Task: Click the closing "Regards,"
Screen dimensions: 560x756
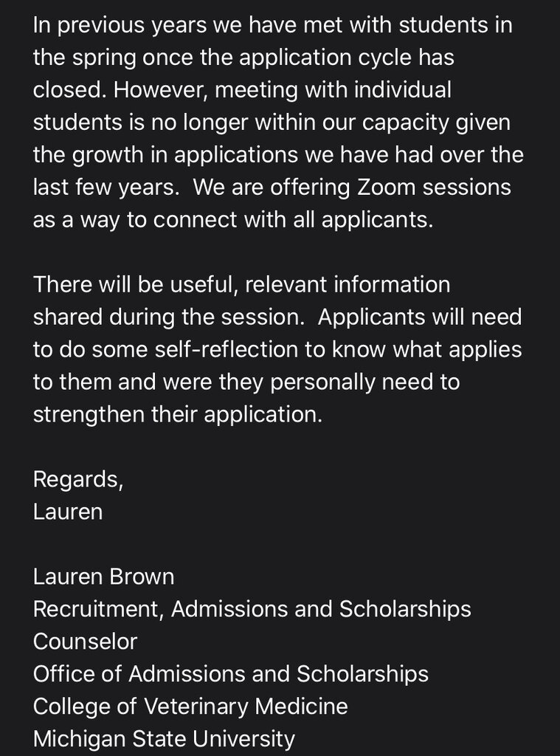Action: [78, 478]
